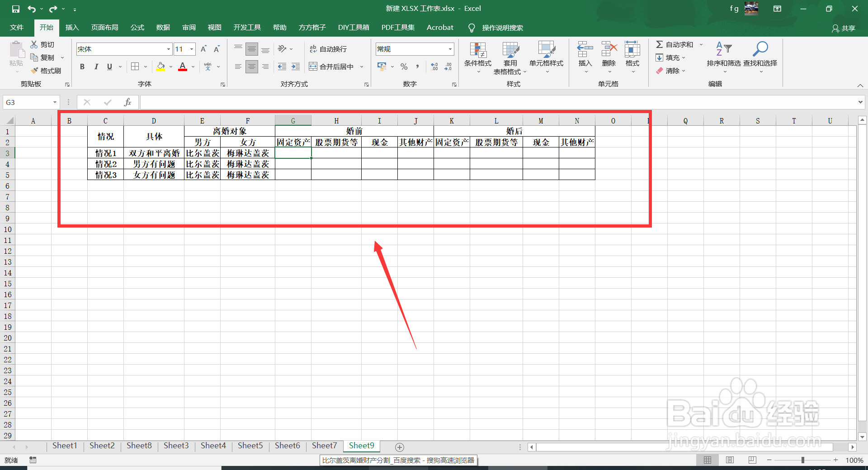Open the font name dropdown (宋体)

(169, 49)
